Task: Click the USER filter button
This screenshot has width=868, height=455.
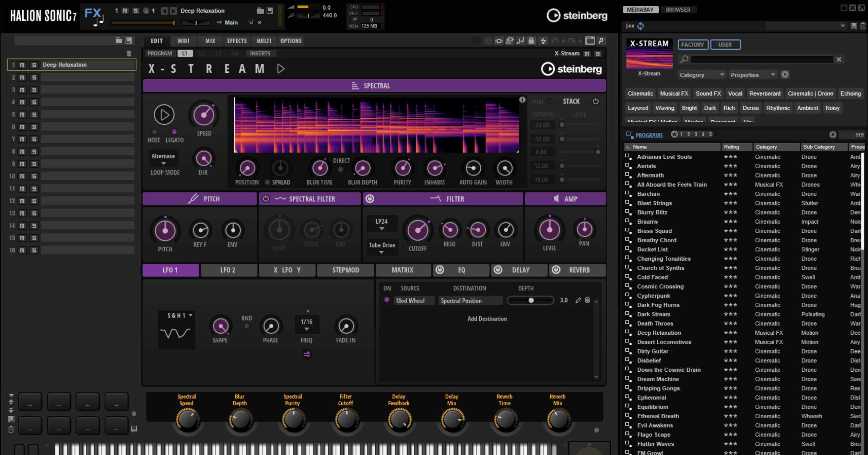Action: click(x=725, y=45)
